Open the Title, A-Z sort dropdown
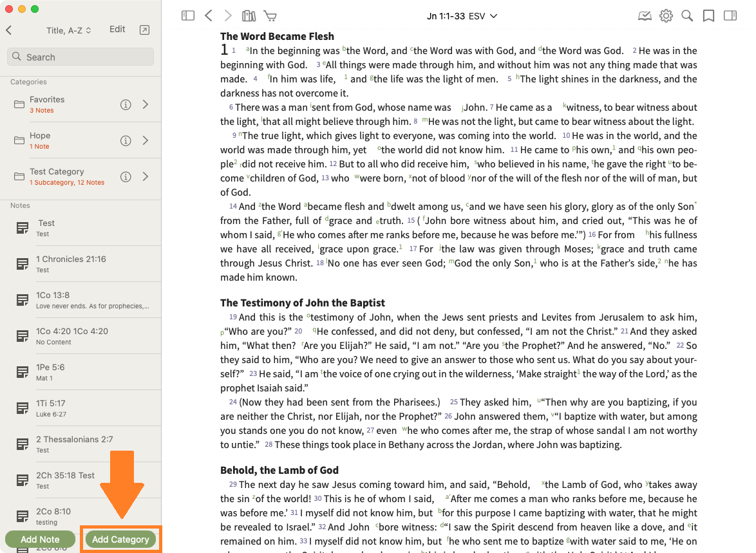Image resolution: width=756 pixels, height=553 pixels. [x=69, y=30]
